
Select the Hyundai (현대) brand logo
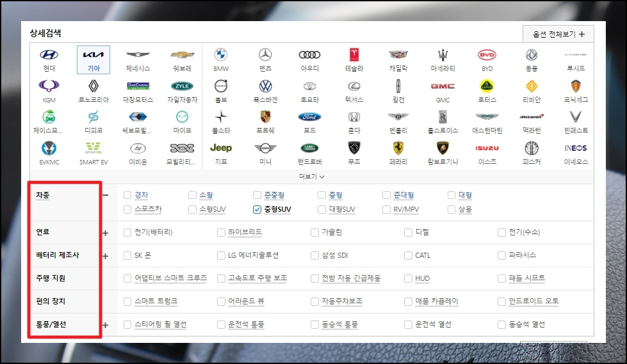pyautogui.click(x=49, y=55)
